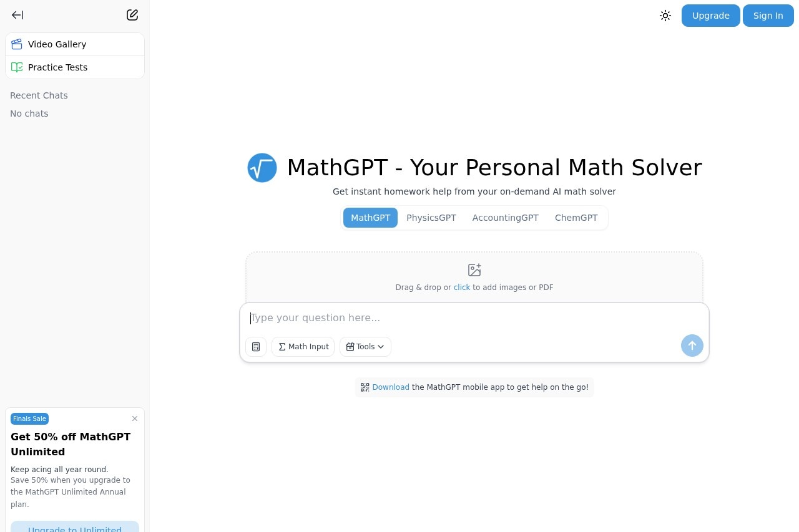The width and height of the screenshot is (799, 532).
Task: Toggle light mode with the sun icon
Action: [x=665, y=16]
